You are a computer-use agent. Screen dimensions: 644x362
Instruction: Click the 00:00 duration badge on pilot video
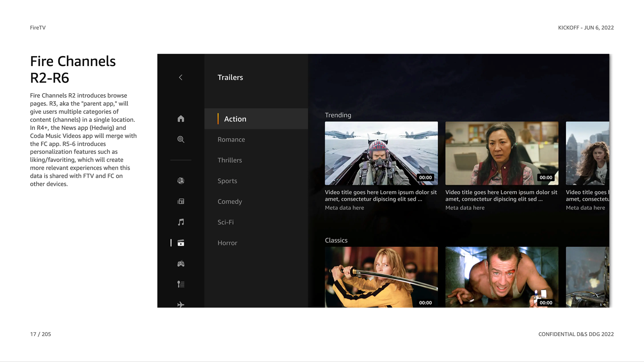[x=425, y=178]
